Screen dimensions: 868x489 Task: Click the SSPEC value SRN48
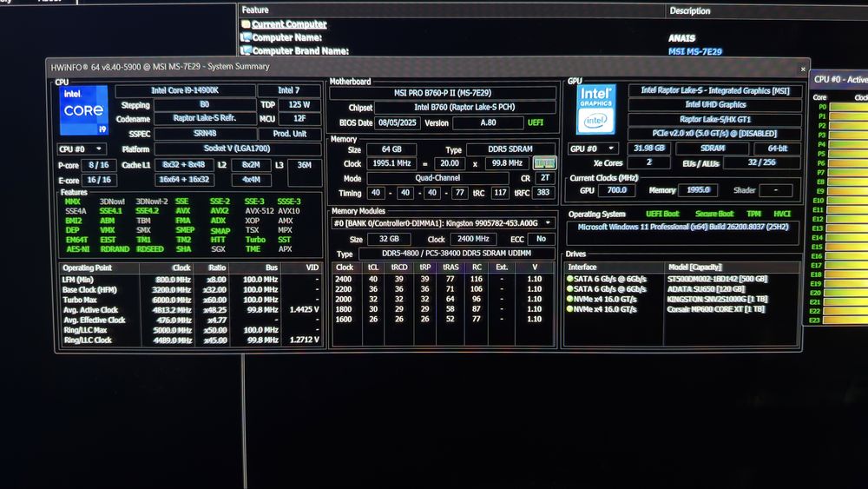205,134
